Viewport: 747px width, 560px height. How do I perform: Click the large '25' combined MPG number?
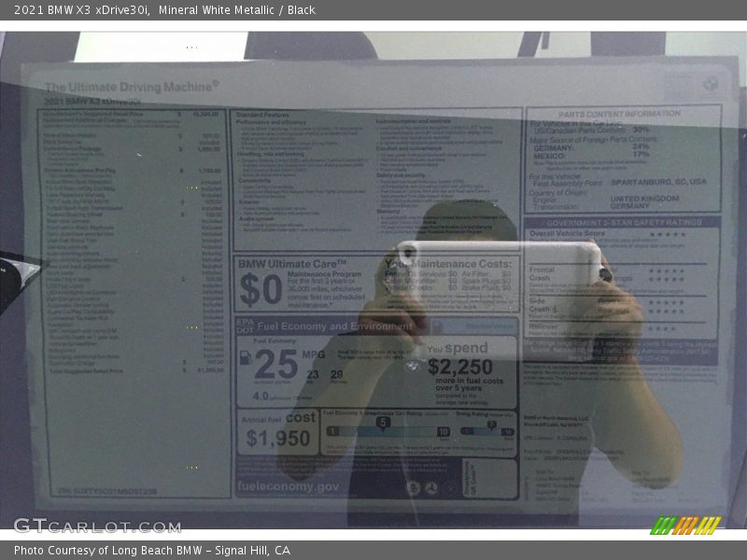pyautogui.click(x=275, y=365)
